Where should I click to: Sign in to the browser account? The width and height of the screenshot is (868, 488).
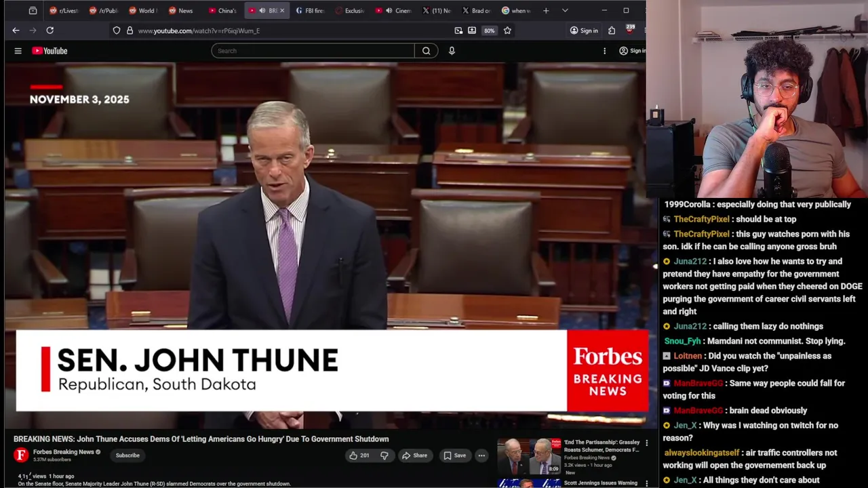point(584,30)
